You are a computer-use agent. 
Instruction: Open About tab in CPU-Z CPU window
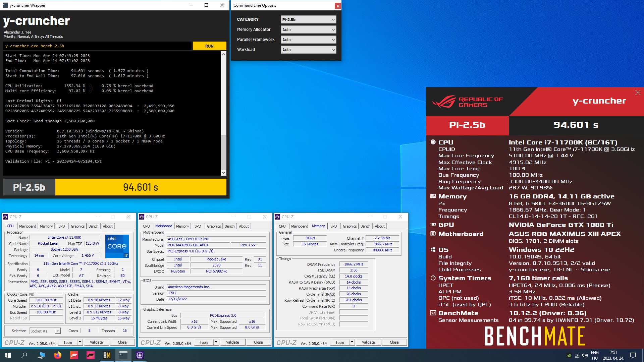(x=108, y=226)
